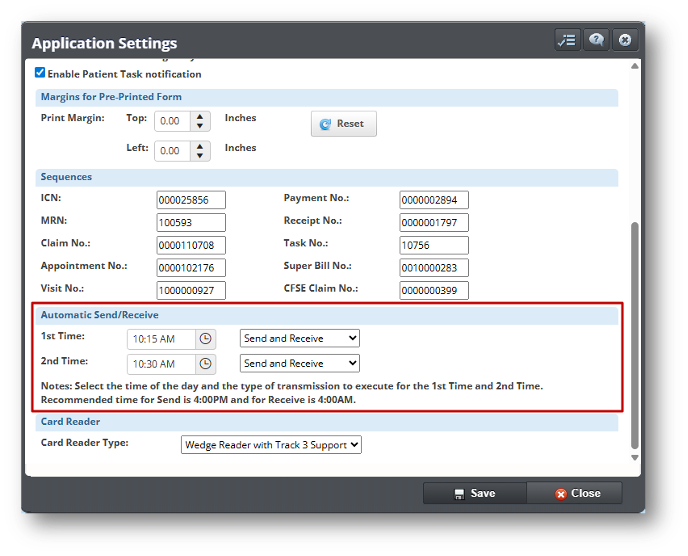Image resolution: width=688 pixels, height=556 pixels.
Task: Click the ICN sequence input field
Action: coord(191,200)
